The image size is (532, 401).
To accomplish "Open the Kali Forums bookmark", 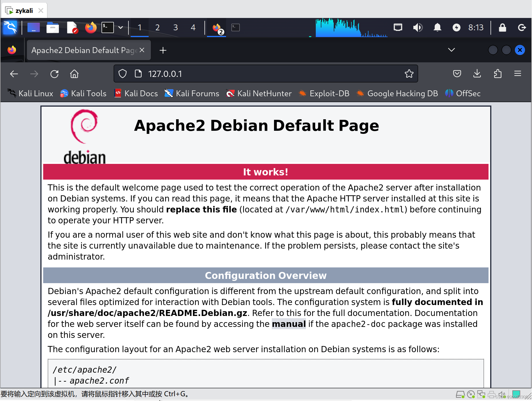I will point(192,93).
